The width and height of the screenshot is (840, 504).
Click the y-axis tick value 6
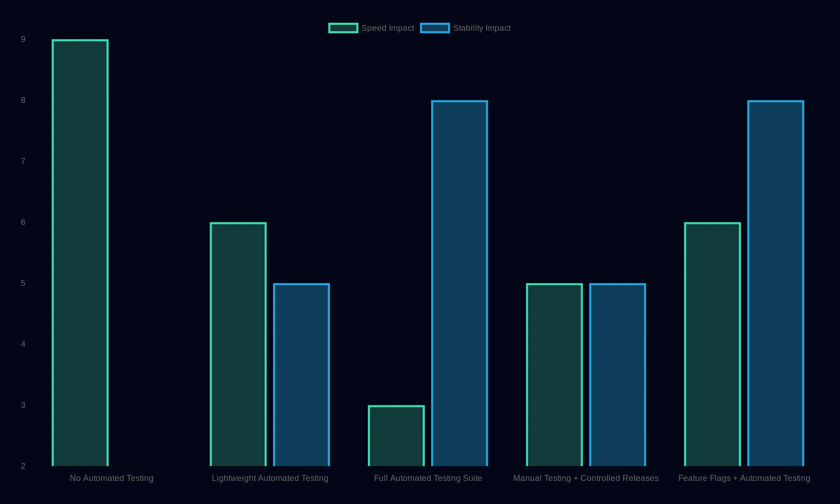pos(23,222)
